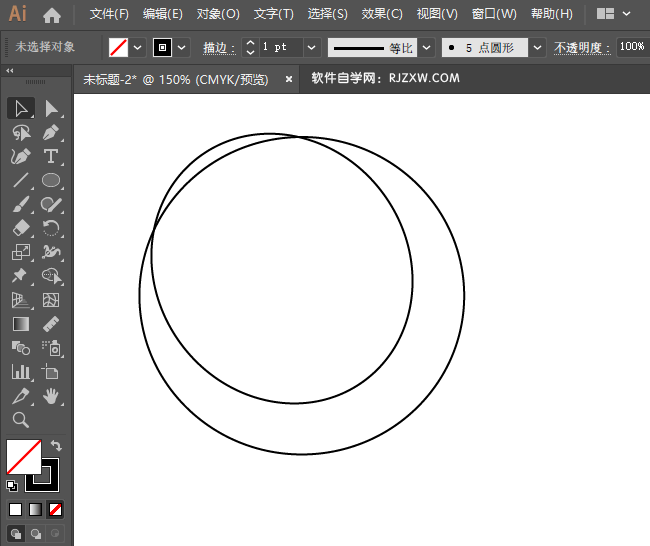Click the 不透明度 opacity link
This screenshot has width=650, height=546.
(x=581, y=47)
